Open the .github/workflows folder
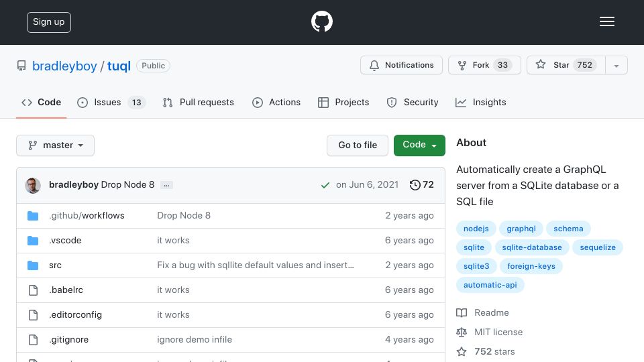 87,215
